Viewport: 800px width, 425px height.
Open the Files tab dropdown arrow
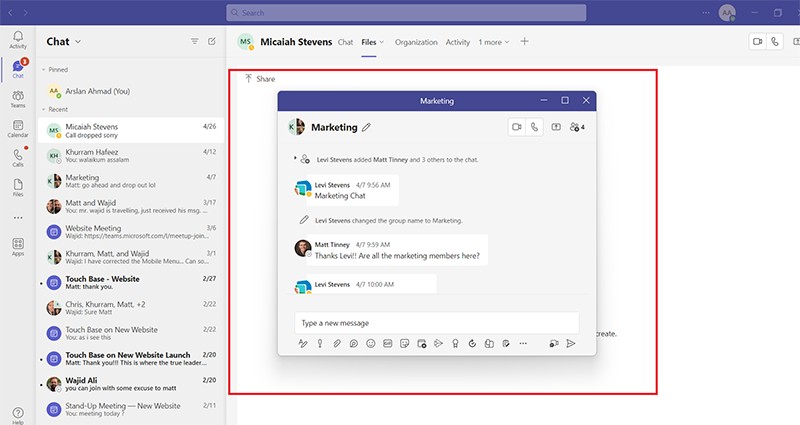(x=382, y=42)
